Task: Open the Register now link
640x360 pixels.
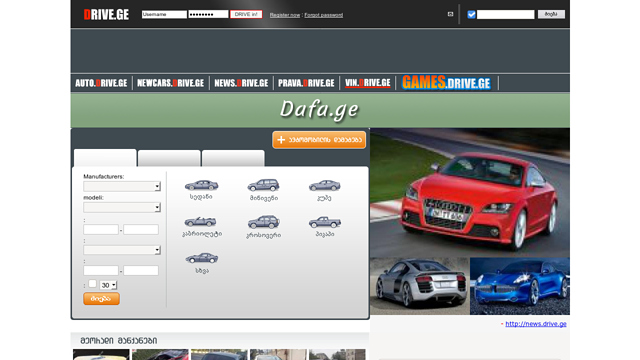Action: (x=285, y=15)
